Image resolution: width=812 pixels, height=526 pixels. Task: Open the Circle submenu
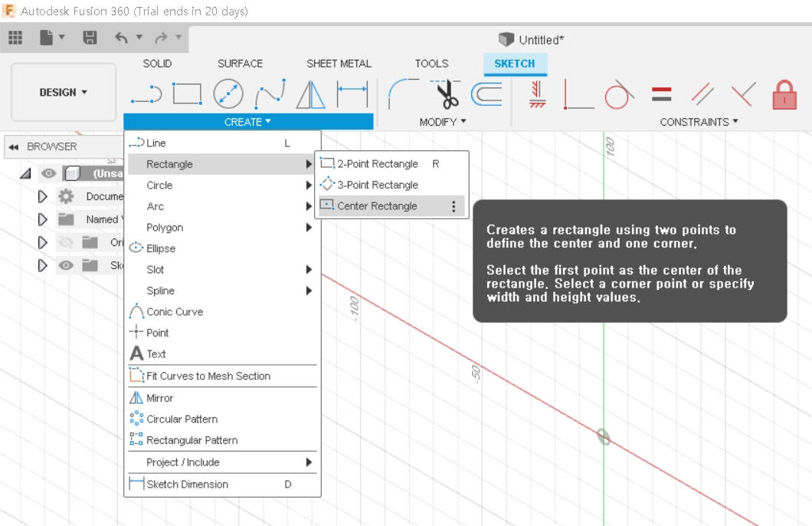(222, 185)
